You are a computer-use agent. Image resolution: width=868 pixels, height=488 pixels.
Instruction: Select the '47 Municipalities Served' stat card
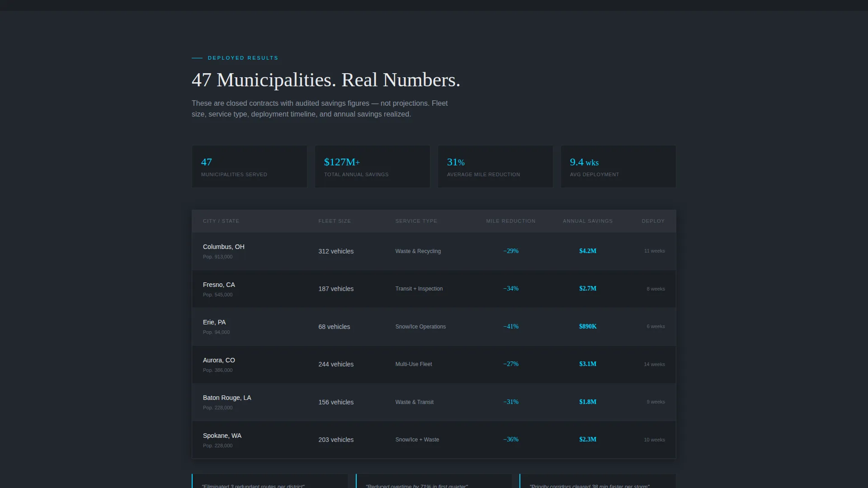coord(250,166)
